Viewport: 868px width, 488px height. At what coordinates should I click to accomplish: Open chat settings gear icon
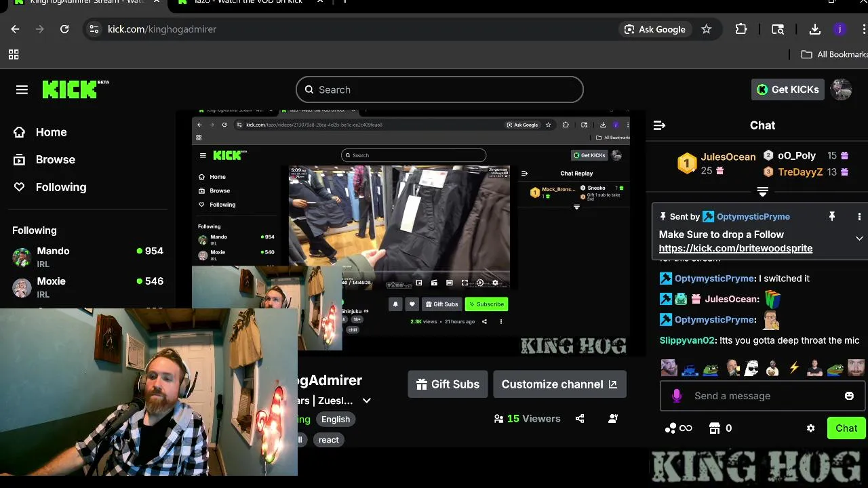click(x=810, y=428)
